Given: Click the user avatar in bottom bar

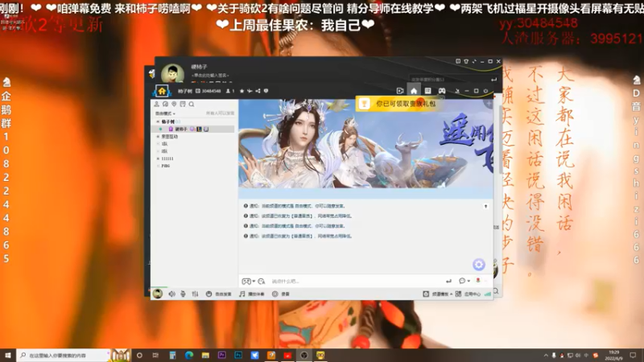Looking at the screenshot, I should tap(158, 294).
